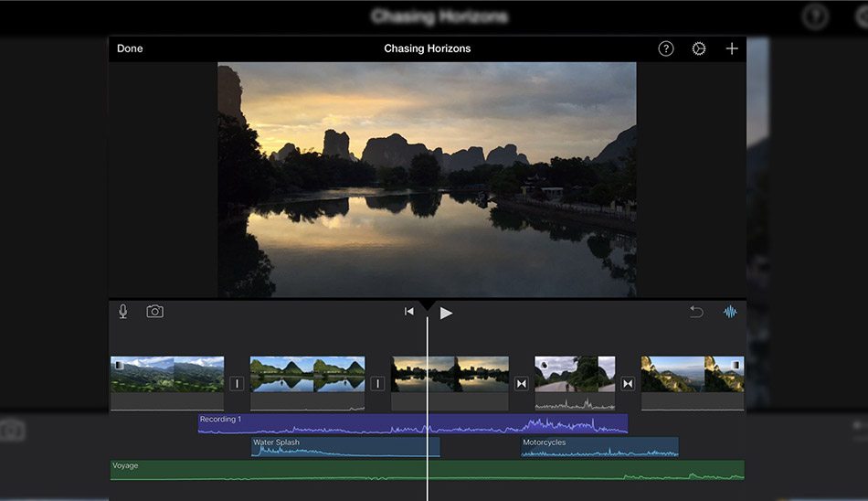
Task: Open the camera capture icon
Action: coord(155,311)
